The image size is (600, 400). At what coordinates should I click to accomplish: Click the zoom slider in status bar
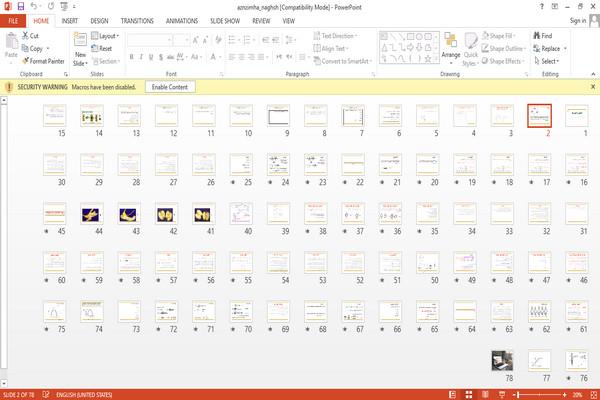pyautogui.click(x=540, y=395)
